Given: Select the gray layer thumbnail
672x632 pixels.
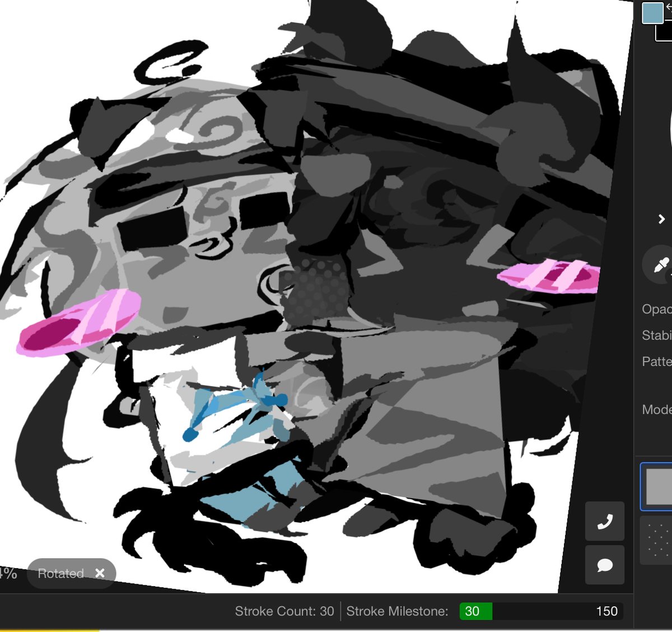Looking at the screenshot, I should 657,486.
